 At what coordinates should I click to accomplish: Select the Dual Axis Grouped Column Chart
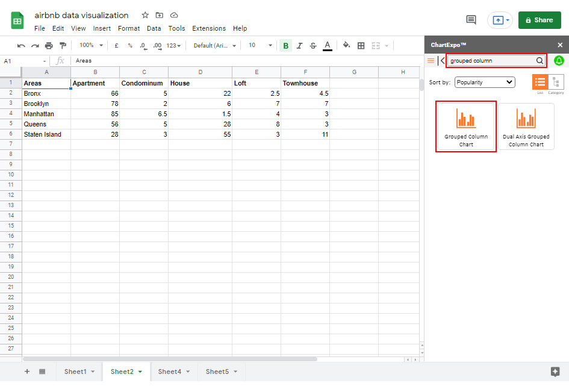526,126
